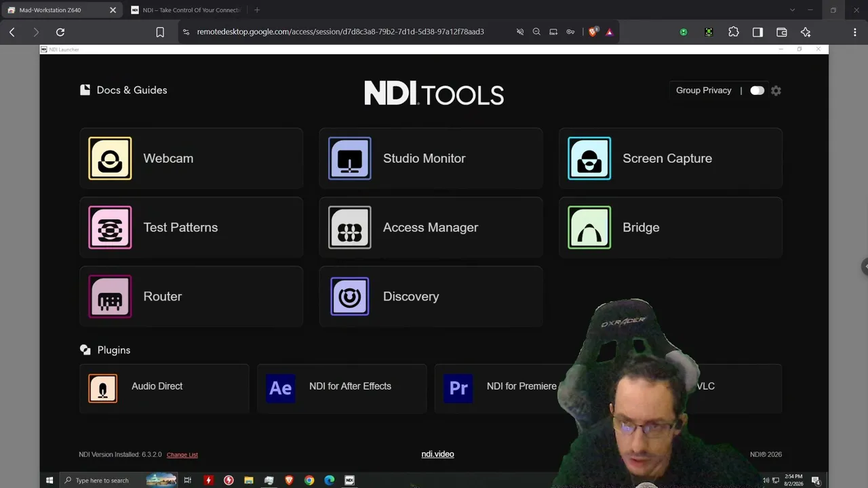This screenshot has height=488, width=868.
Task: Open the browser main menu
Action: point(854,32)
